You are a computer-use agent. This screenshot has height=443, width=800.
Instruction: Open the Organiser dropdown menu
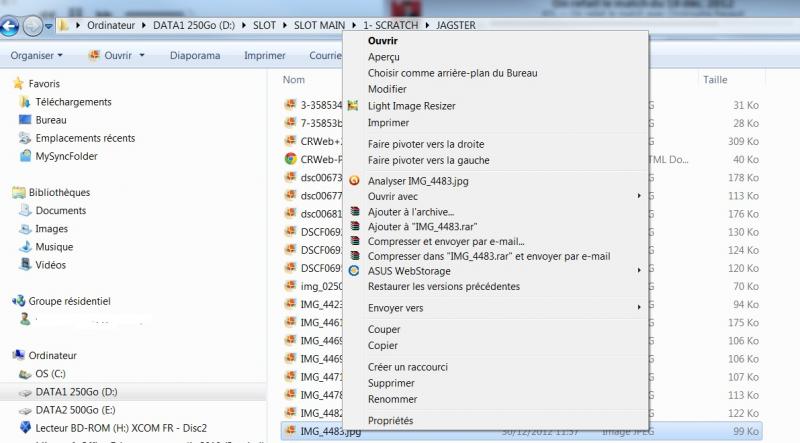coord(37,56)
